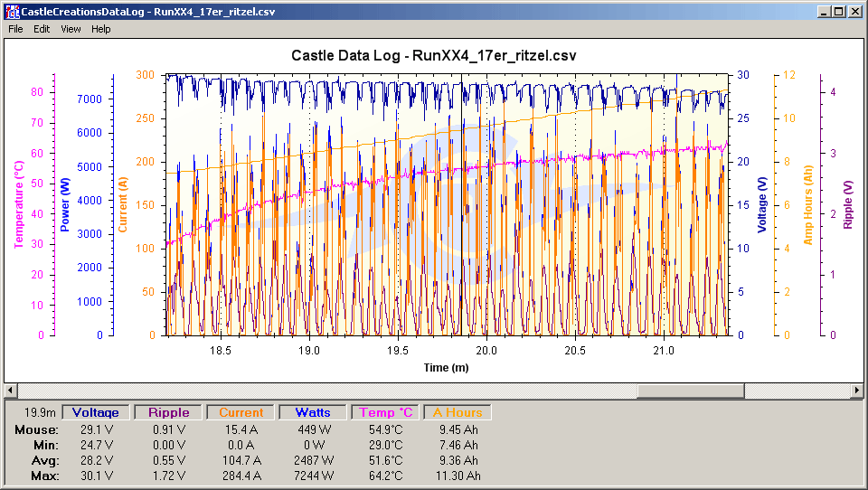Click the mouse voltage value '29.1 V'
Screen dimensions: 868x490
click(x=97, y=429)
